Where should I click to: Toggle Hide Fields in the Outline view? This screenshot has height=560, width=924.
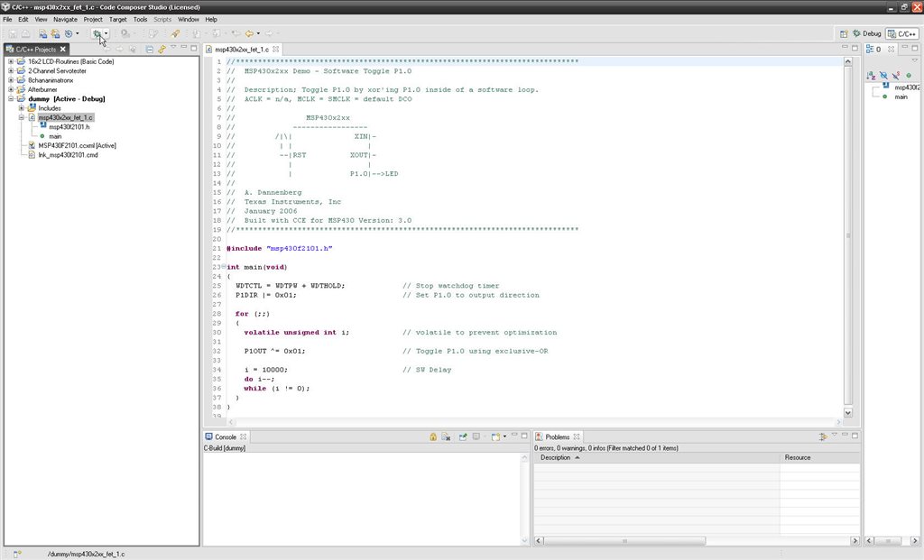coord(883,75)
